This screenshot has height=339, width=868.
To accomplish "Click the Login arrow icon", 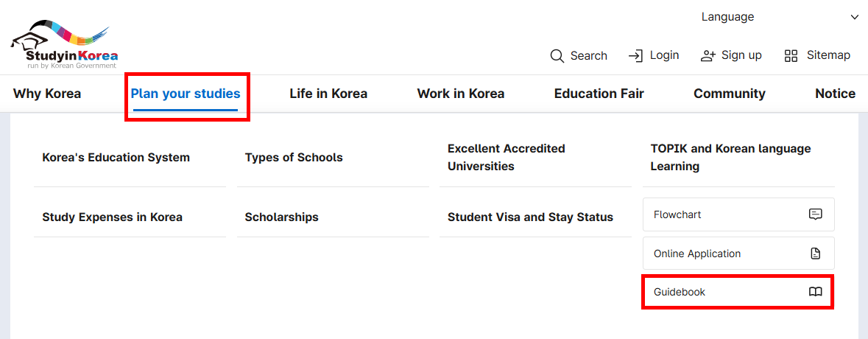I will [635, 56].
